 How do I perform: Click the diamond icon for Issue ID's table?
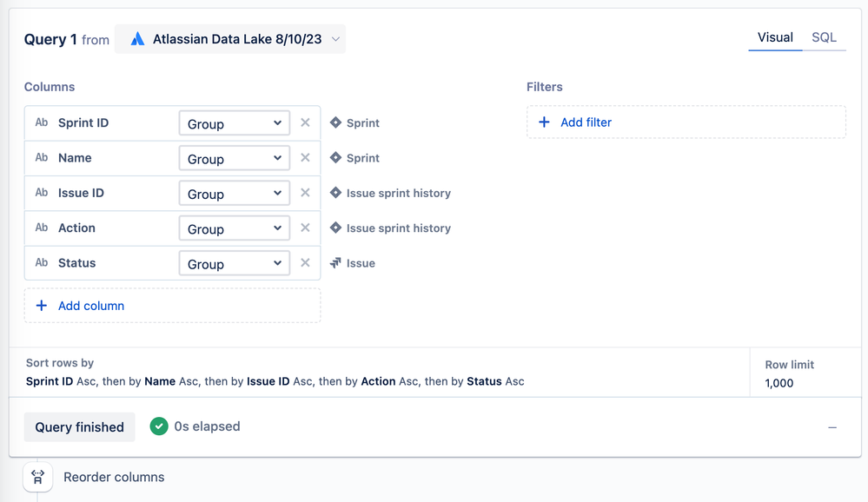point(335,193)
